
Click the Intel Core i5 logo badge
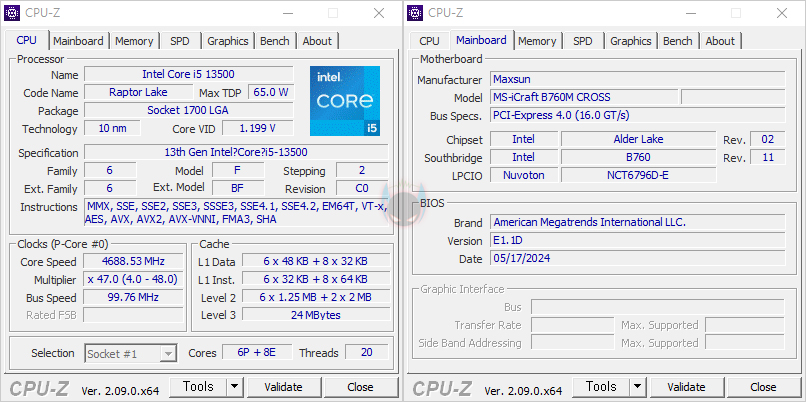(345, 101)
